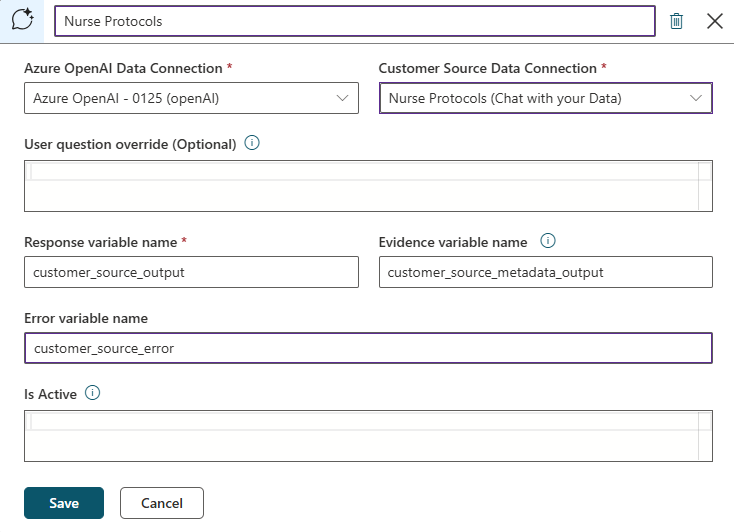Click the info icon beside Is Active
734x532 pixels.
[x=93, y=393]
